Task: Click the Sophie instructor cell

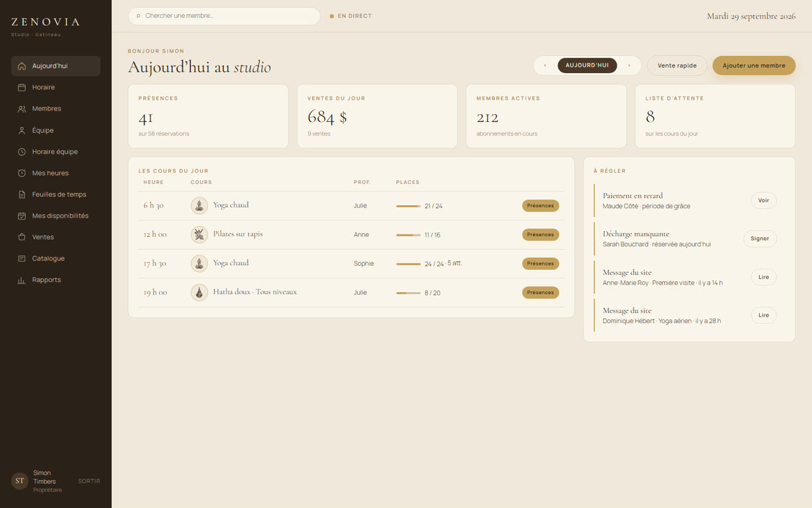Action: pyautogui.click(x=363, y=264)
